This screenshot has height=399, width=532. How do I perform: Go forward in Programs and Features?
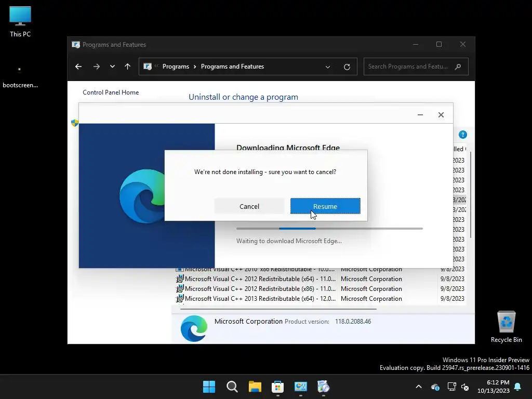click(96, 66)
